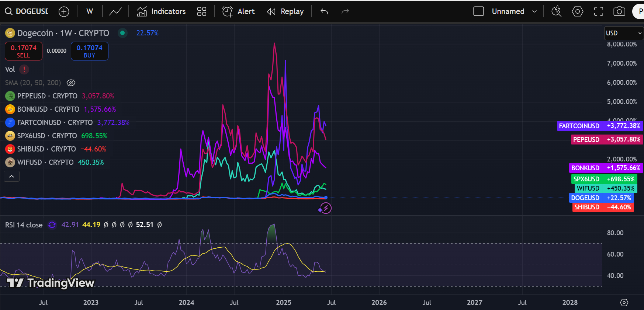Click the green market status dot
This screenshot has width=644, height=310.
(122, 33)
